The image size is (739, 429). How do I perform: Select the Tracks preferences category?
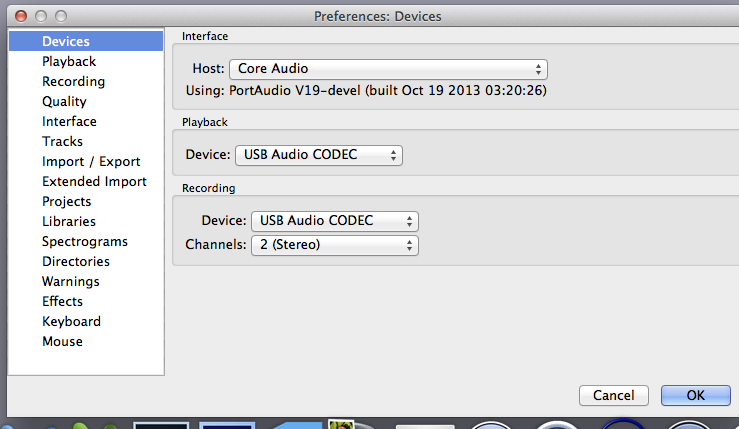[62, 141]
